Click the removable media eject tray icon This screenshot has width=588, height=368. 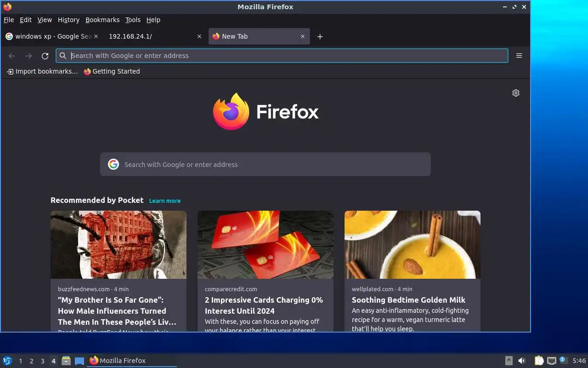coord(509,361)
